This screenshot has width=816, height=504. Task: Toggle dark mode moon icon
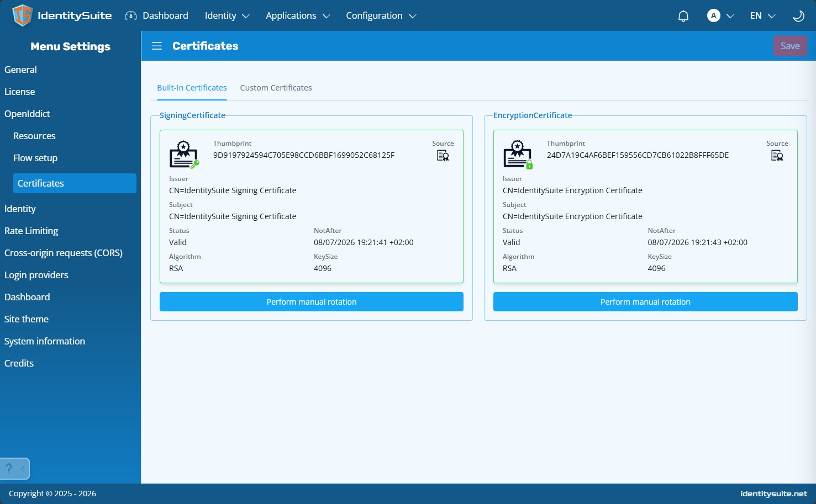click(x=798, y=16)
